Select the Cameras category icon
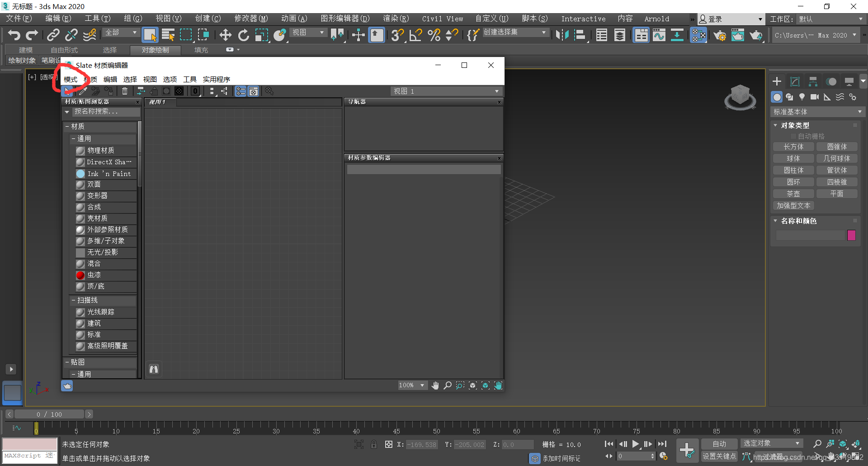 (815, 97)
